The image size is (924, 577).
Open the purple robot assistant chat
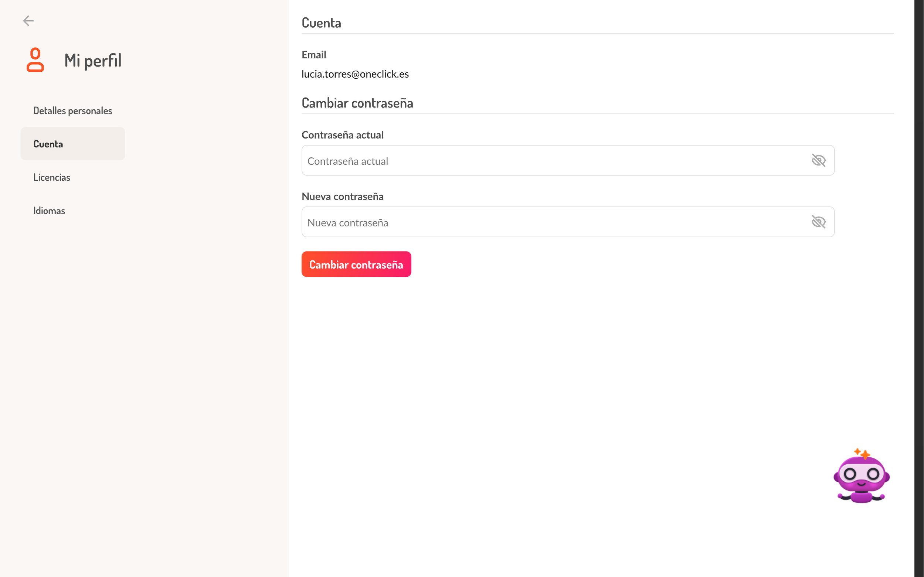862,475
